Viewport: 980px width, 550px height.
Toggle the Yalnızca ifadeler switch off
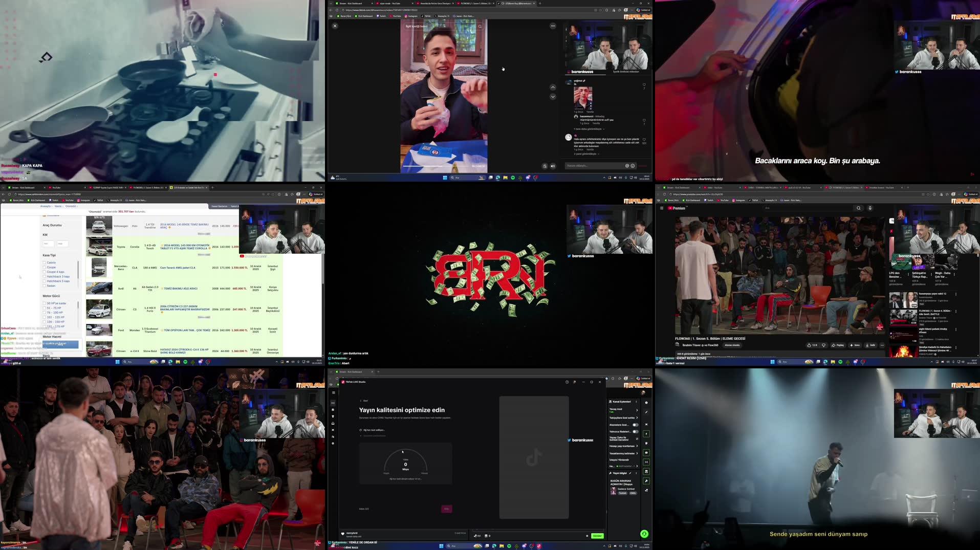(x=635, y=432)
